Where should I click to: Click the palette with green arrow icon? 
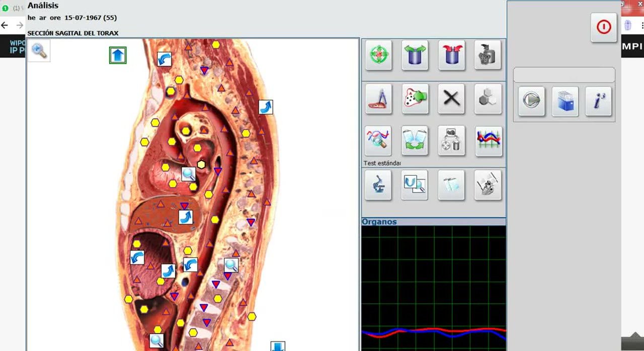415,98
